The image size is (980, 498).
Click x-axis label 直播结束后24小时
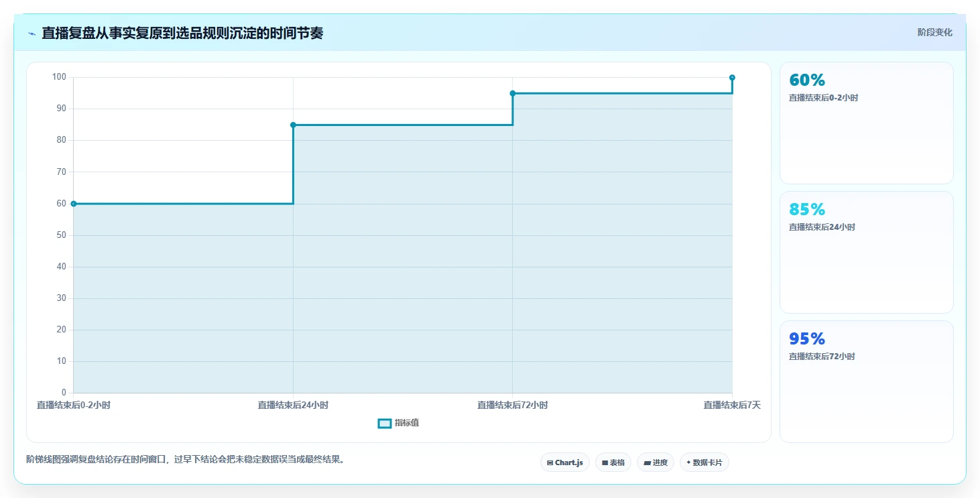[x=293, y=405]
